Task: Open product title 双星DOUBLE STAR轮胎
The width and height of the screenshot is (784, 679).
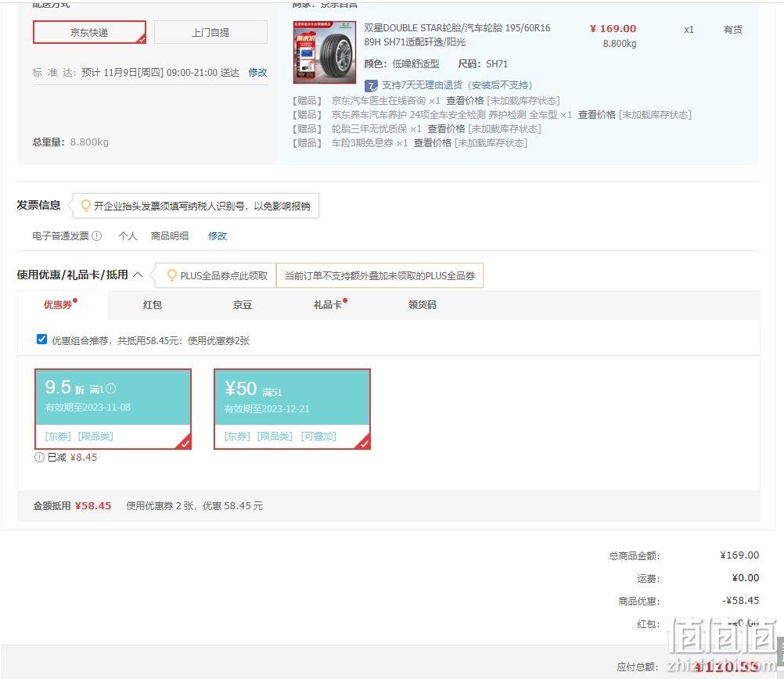Action: [x=457, y=35]
